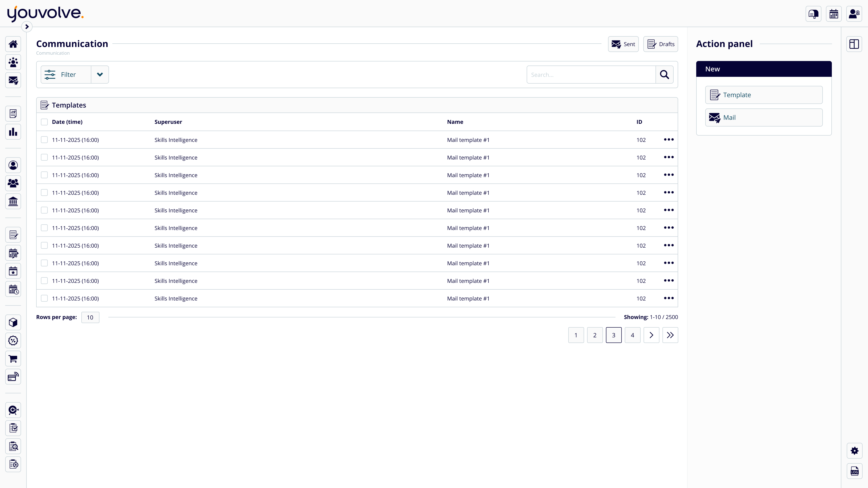Expand the sidebar with chevron arrow
Image resolution: width=868 pixels, height=488 pixels.
[x=27, y=27]
